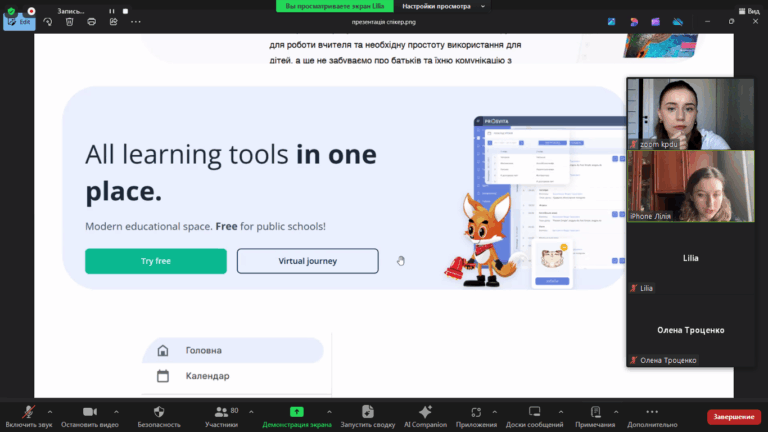Screen dimensions: 768x432
Task: Click the calendar icon next to Календар
Action: point(163,376)
